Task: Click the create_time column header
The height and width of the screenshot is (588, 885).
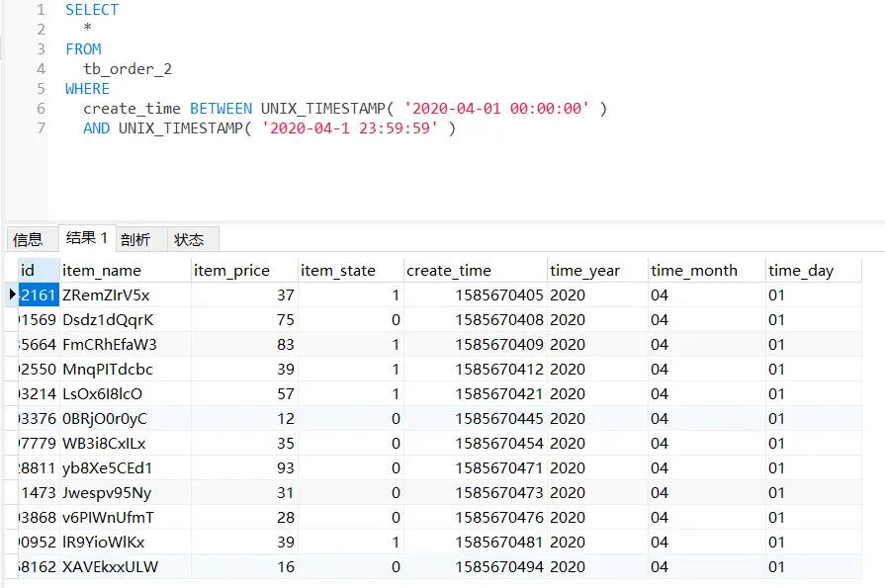Action: click(x=476, y=271)
